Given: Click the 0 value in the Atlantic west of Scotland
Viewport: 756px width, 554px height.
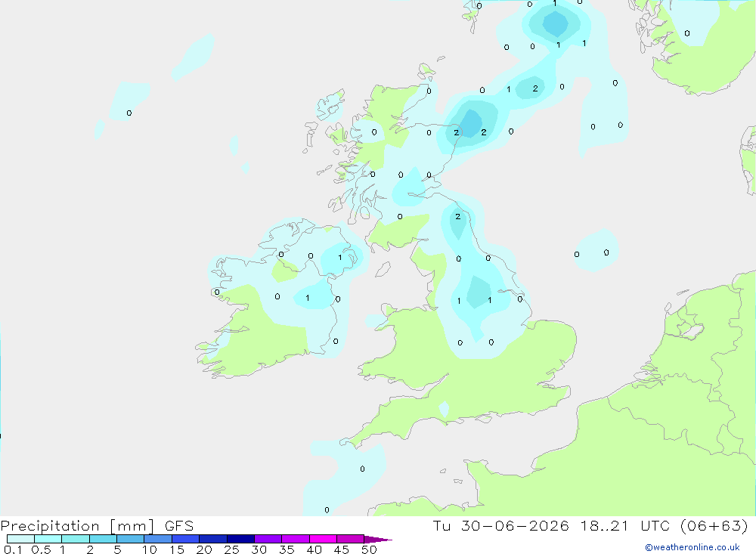Looking at the screenshot, I should (x=129, y=113).
